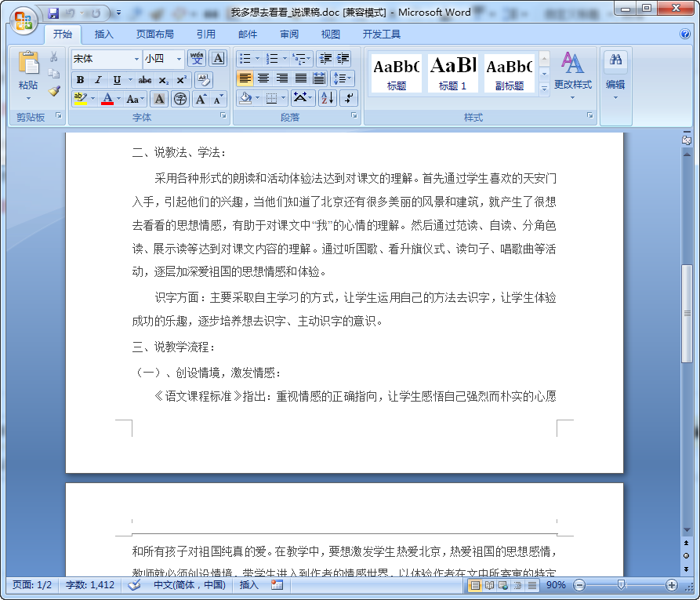Viewport: 700px width, 600px height.
Task: Align text left
Action: coord(245,78)
